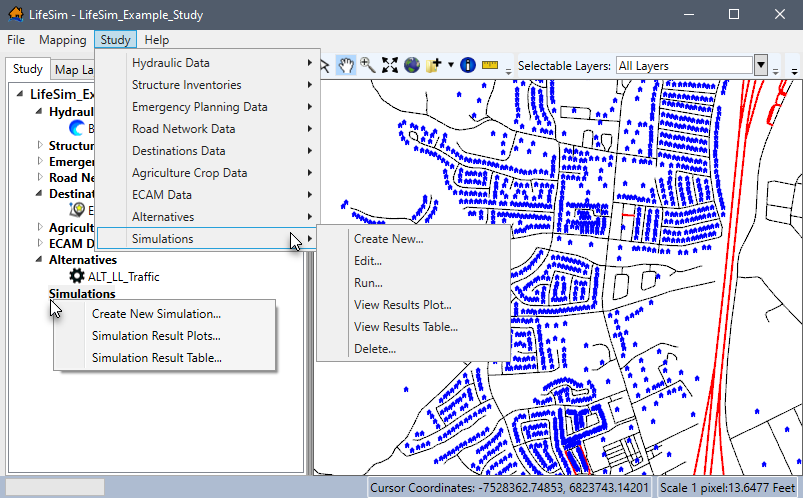This screenshot has height=498, width=803.
Task: Open the Help menu
Action: click(x=156, y=40)
